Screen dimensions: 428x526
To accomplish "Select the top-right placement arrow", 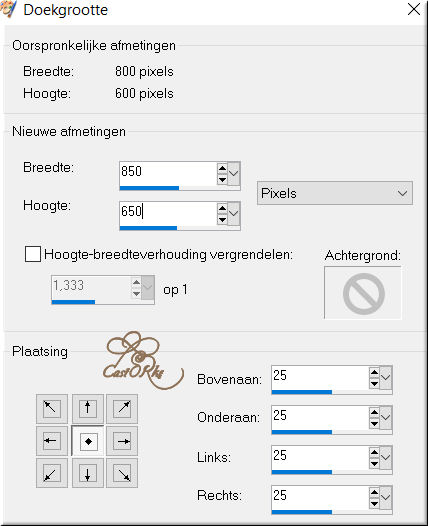I will click(122, 408).
